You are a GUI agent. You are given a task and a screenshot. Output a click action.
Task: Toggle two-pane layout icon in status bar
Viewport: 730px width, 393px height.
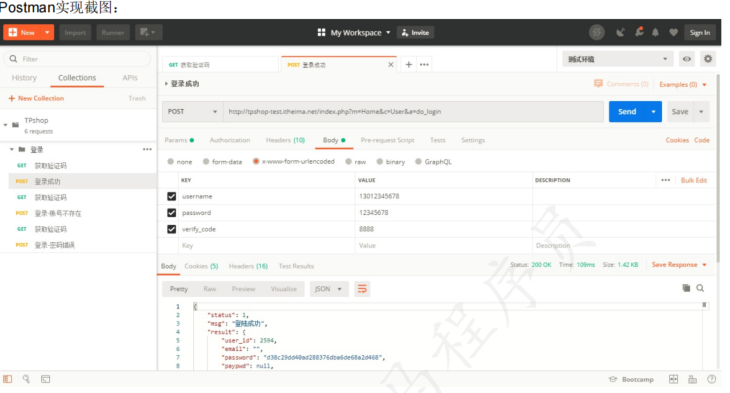(x=674, y=379)
